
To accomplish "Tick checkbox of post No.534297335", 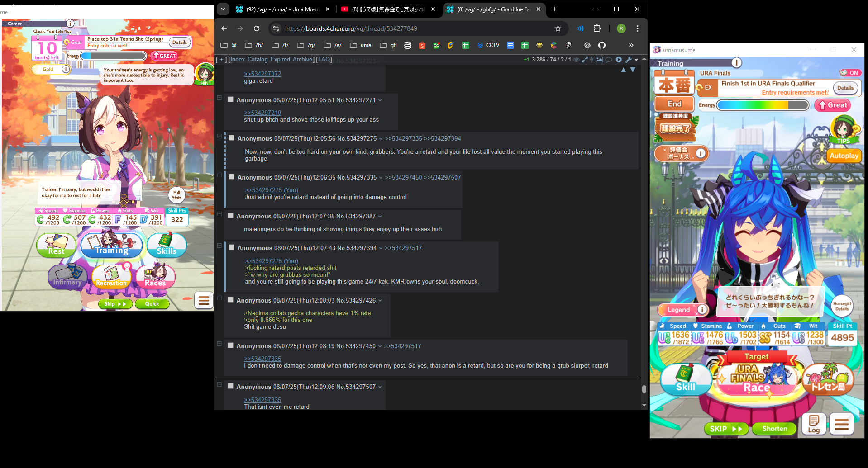I will tap(231, 177).
